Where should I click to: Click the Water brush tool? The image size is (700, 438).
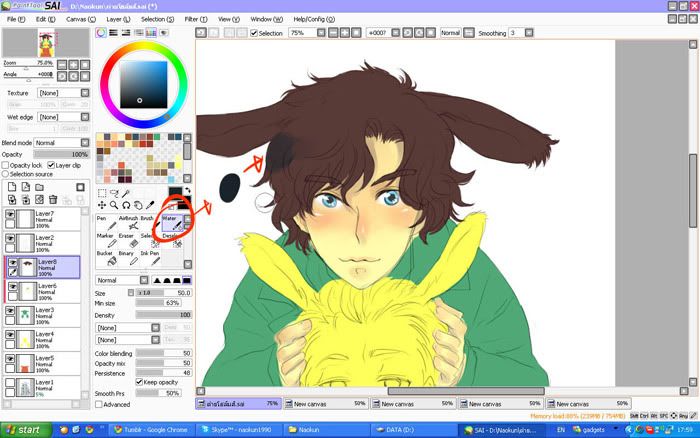point(170,223)
